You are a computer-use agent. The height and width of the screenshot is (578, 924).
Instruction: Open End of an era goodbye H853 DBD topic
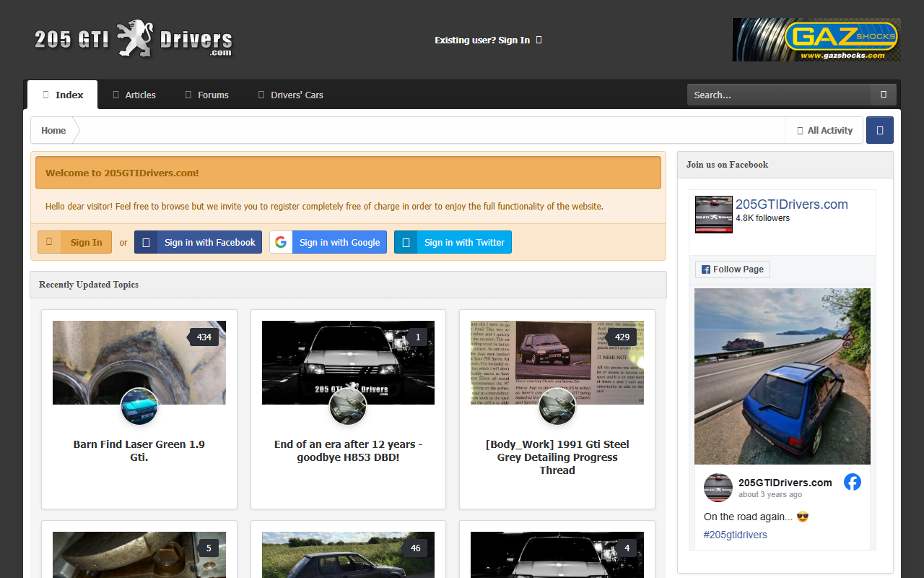click(349, 450)
